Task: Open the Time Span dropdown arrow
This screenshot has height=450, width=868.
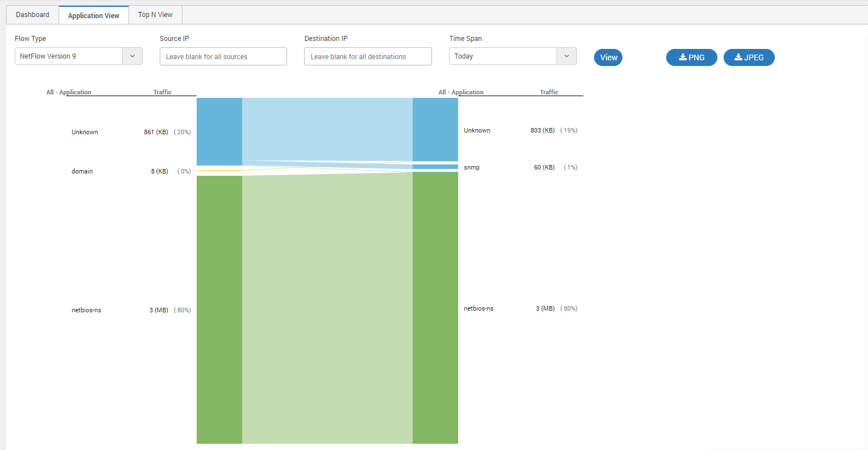Action: [567, 56]
